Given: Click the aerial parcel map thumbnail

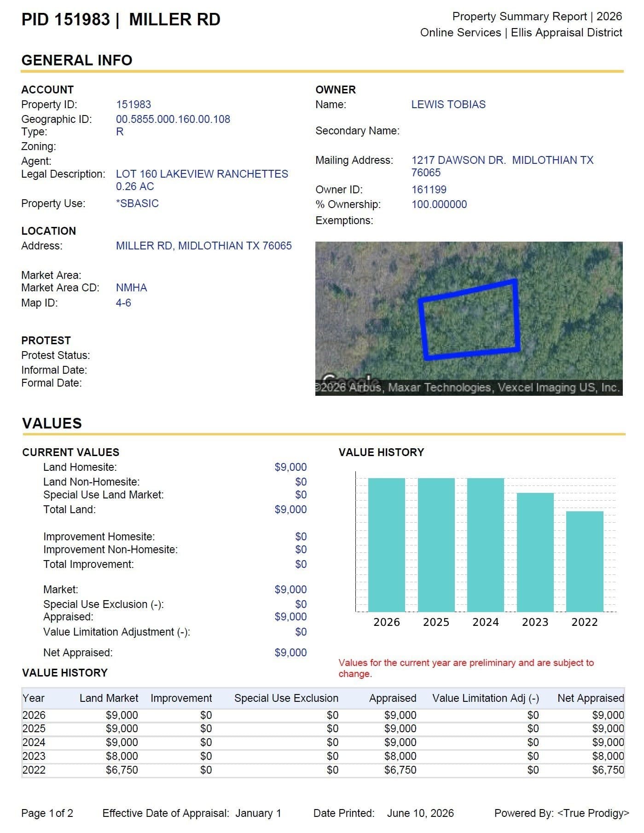Looking at the screenshot, I should tap(469, 318).
